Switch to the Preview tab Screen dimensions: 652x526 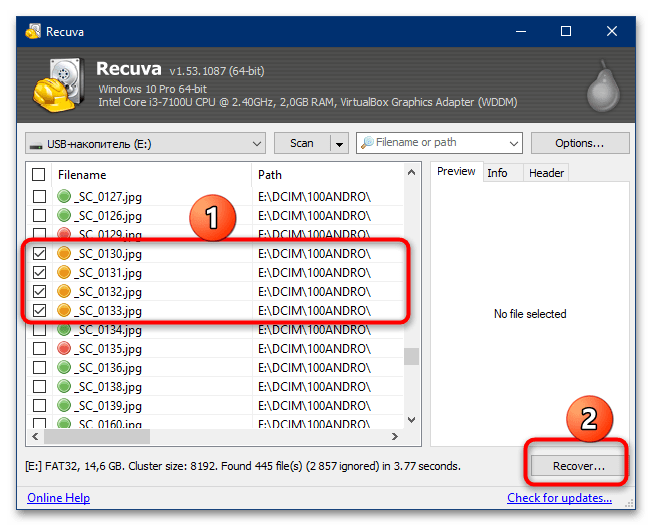pyautogui.click(x=456, y=171)
